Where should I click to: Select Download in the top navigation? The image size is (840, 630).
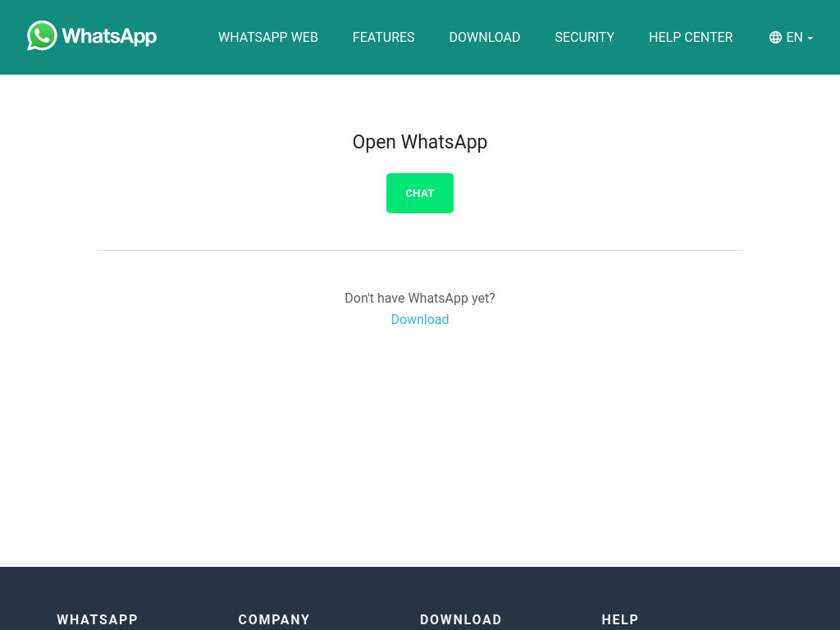[484, 37]
